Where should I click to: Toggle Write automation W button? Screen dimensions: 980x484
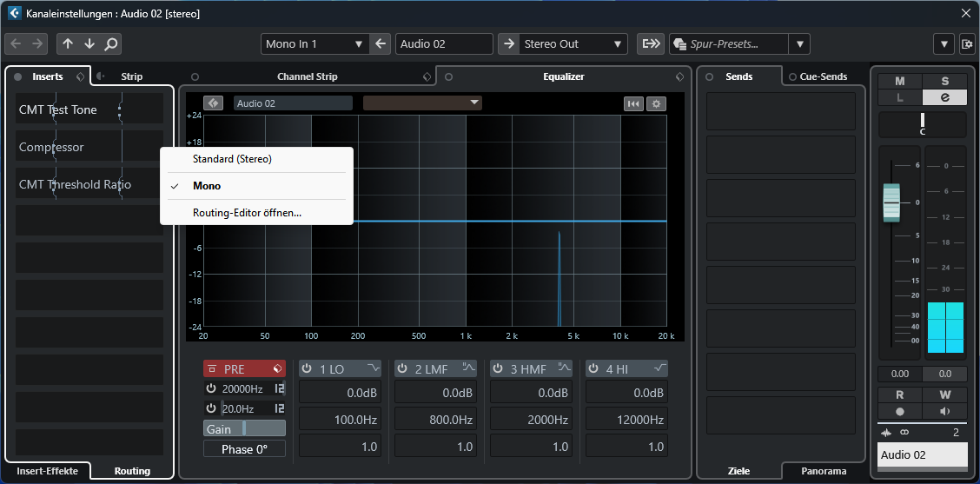tap(945, 395)
